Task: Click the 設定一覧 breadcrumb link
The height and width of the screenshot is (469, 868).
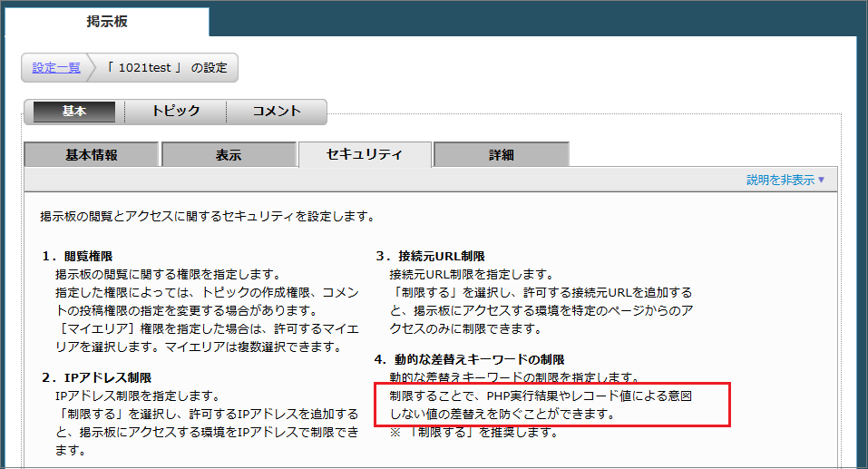Action: point(56,67)
